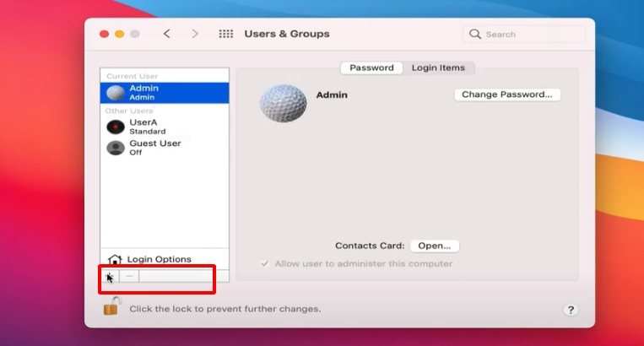The height and width of the screenshot is (346, 644).
Task: Click into the Search field
Action: [x=524, y=34]
